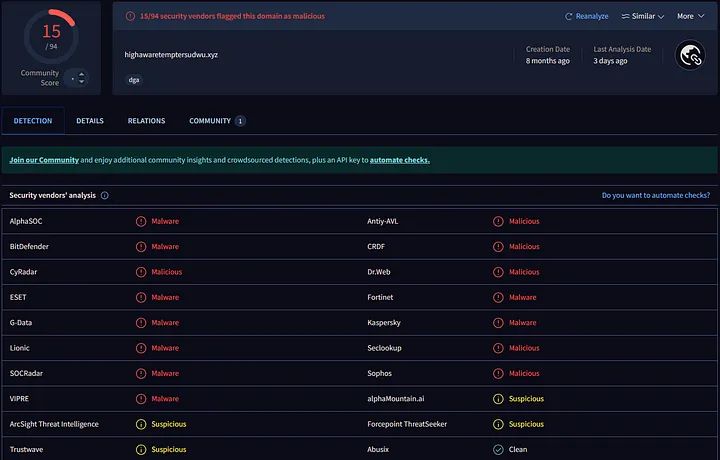720x460 pixels.
Task: Click the Sophos vendor name
Action: click(379, 373)
